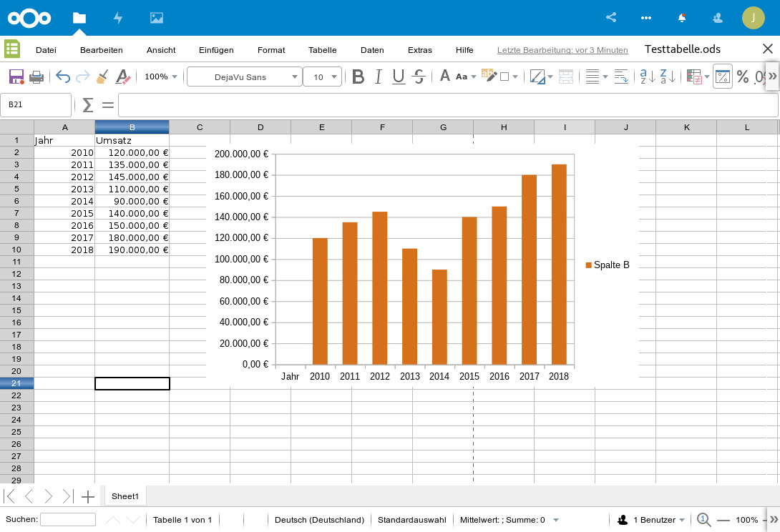780x532 pixels.
Task: Click the merge and center cells icon
Action: pos(565,77)
